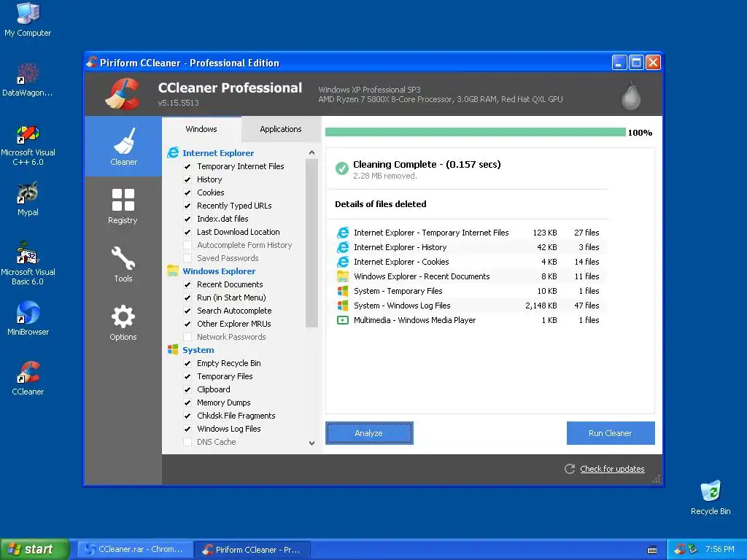
Task: Click Windows icon of Windows Log Files result
Action: (x=343, y=306)
